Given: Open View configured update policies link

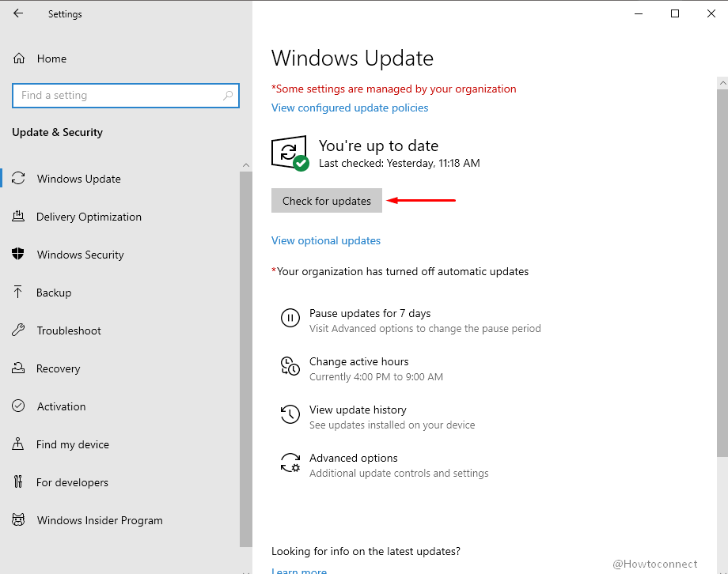Looking at the screenshot, I should pyautogui.click(x=350, y=108).
